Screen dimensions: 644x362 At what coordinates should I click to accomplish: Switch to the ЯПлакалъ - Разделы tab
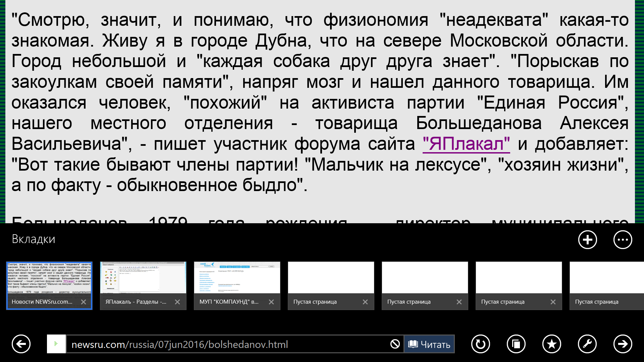click(143, 286)
